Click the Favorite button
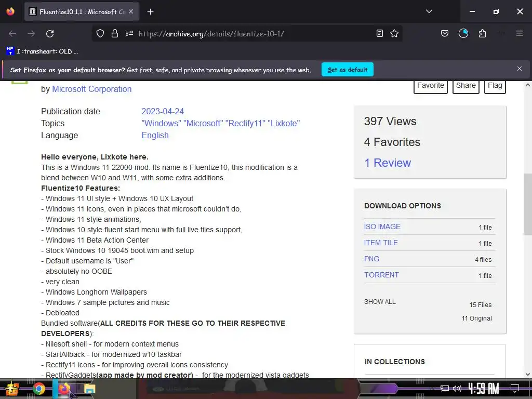The height and width of the screenshot is (399, 532). pos(431,86)
